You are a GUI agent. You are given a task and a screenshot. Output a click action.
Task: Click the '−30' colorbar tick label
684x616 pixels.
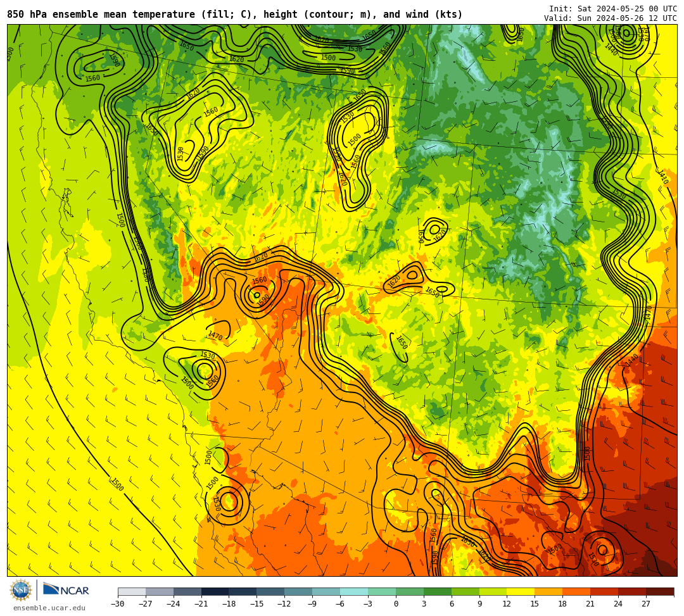click(118, 604)
